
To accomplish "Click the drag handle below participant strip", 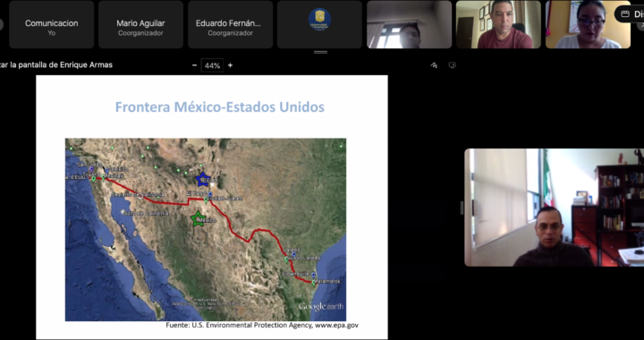I will (x=320, y=53).
